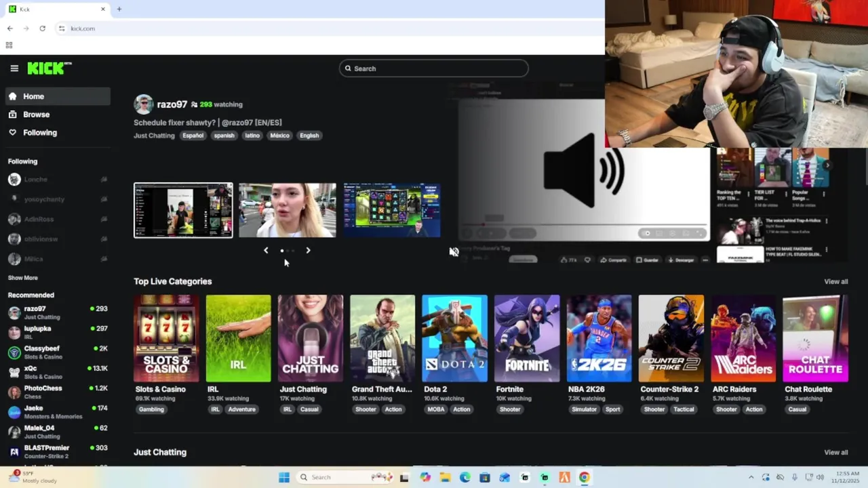Go back in browser history
This screenshot has height=488, width=868.
point(9,28)
